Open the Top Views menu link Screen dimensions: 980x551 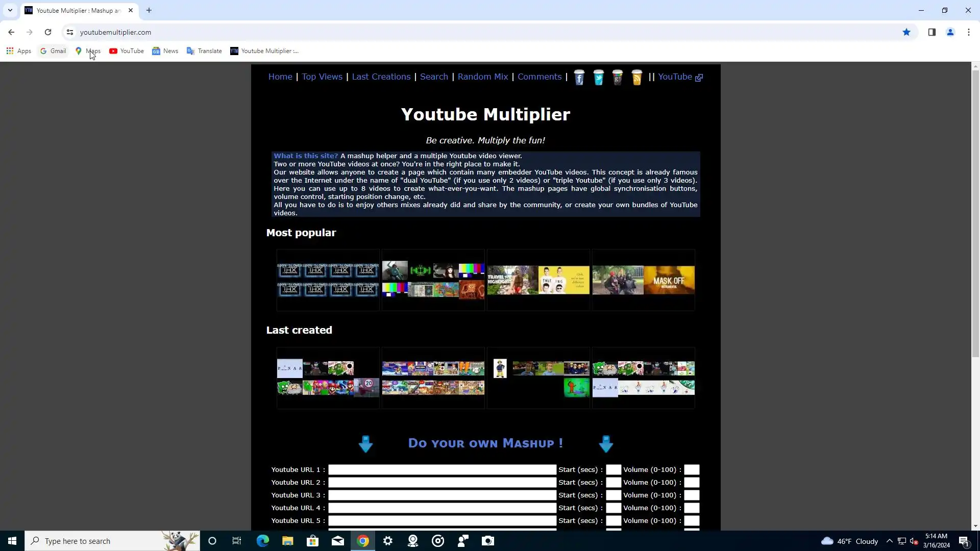322,77
